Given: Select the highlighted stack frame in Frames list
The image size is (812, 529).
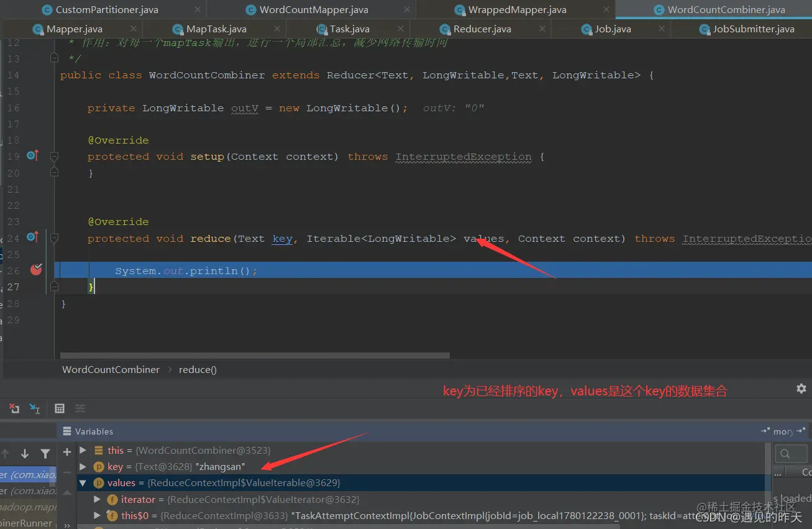Looking at the screenshot, I should click(28, 474).
